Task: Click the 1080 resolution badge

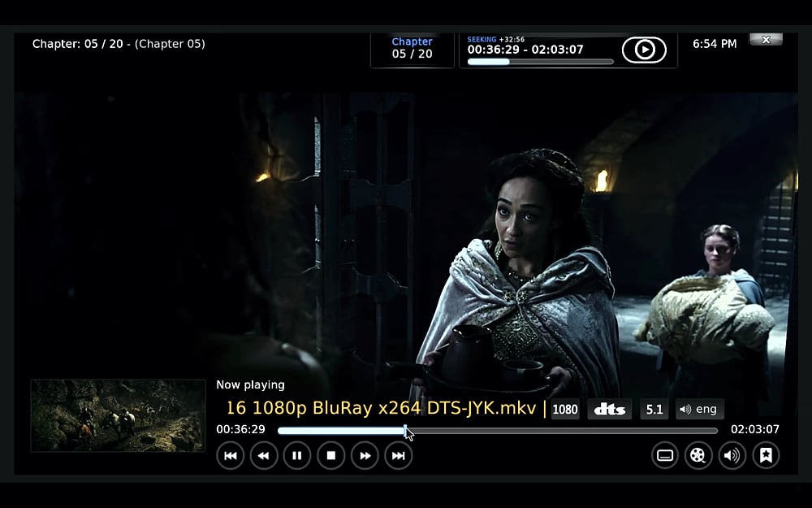Action: (x=565, y=410)
